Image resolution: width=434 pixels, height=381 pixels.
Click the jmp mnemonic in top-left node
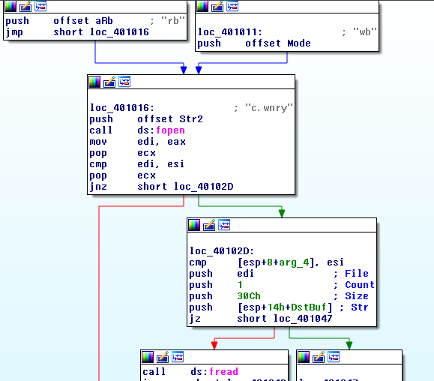coord(14,32)
